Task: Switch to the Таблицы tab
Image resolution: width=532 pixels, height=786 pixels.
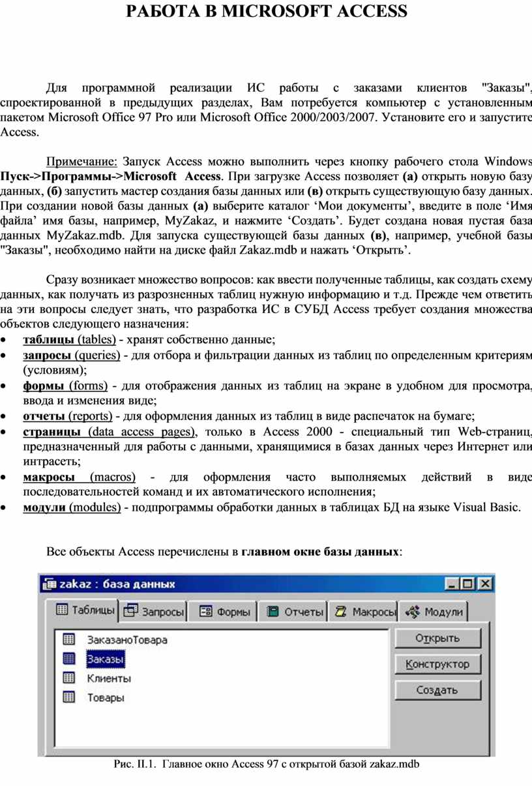Action: 84,610
